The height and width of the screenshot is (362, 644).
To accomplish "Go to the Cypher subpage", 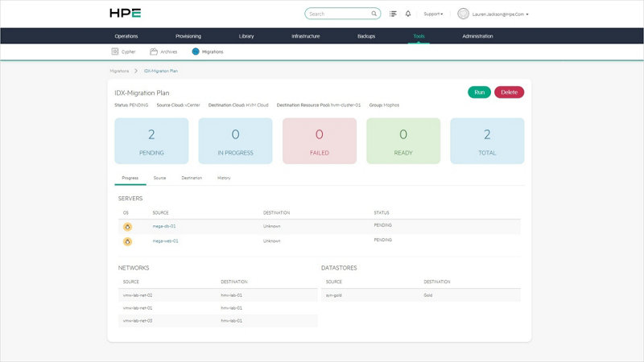I will pos(128,51).
